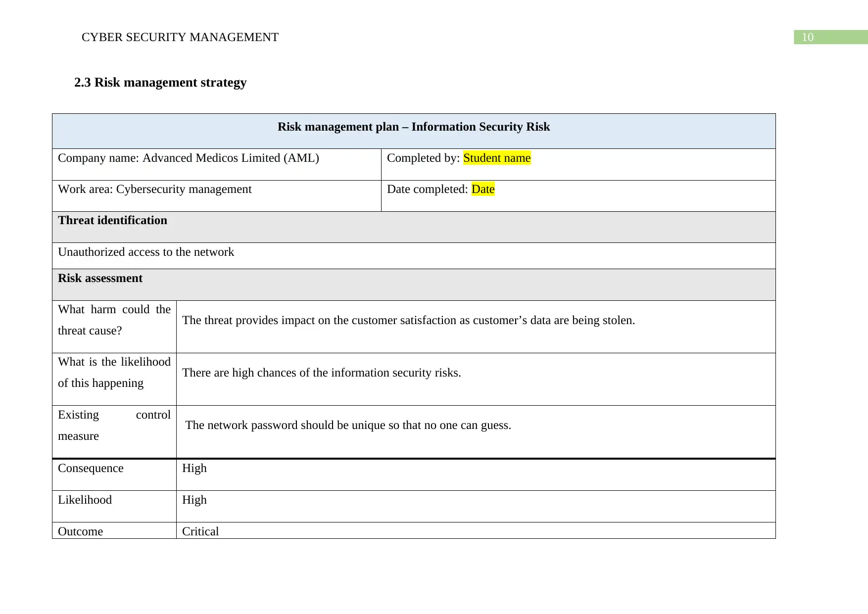Click the Threat identification section header
This screenshot has height=614, width=868.
414,227
